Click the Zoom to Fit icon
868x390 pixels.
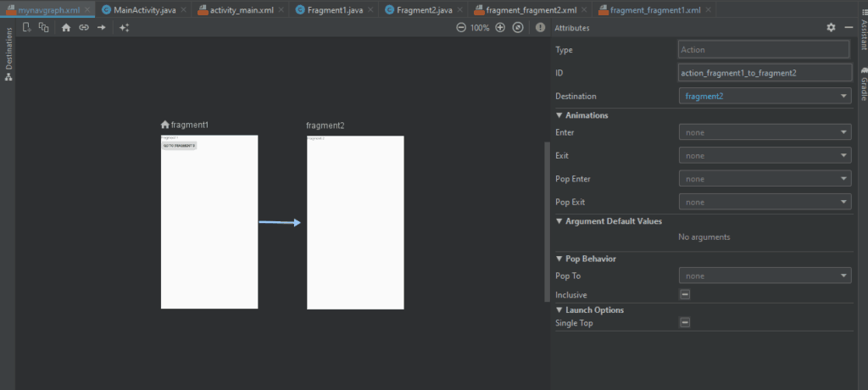click(x=518, y=27)
